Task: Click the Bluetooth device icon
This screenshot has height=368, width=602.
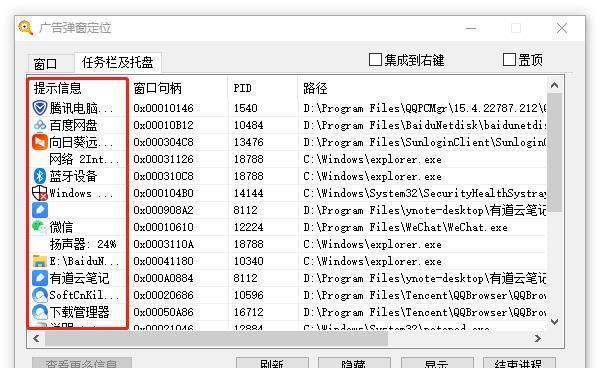Action: click(x=40, y=176)
